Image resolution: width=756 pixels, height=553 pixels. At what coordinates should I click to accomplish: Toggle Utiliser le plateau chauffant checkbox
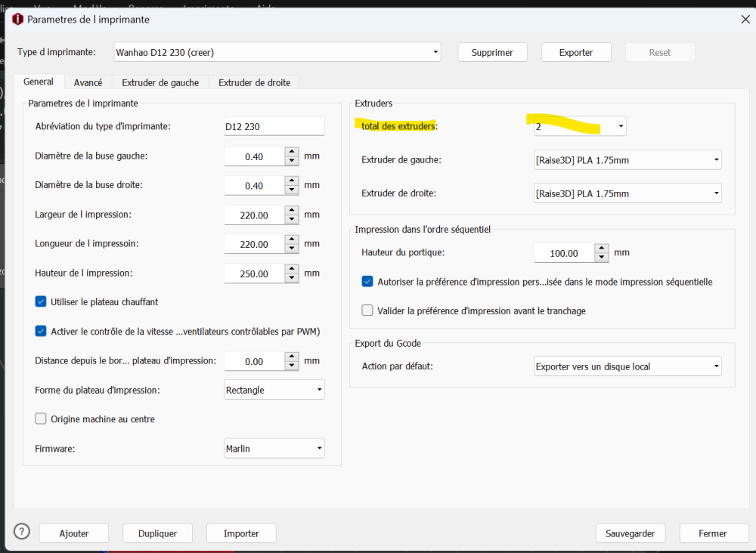pos(41,301)
